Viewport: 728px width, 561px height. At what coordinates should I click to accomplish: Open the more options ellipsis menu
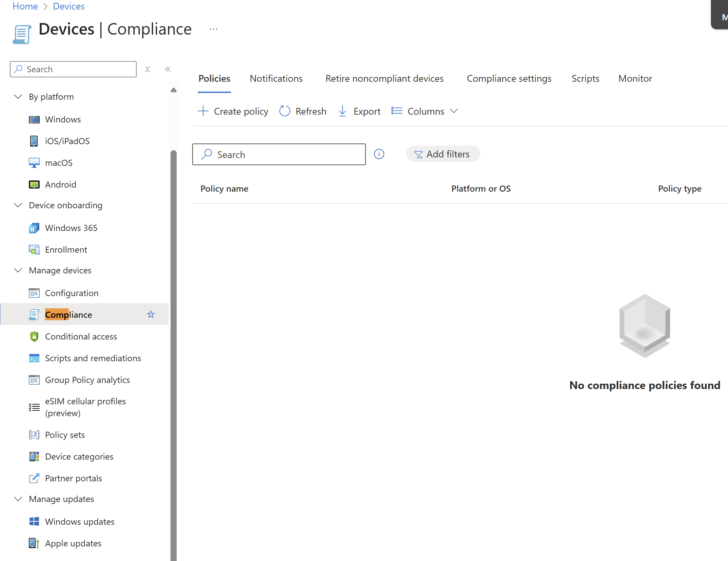click(214, 29)
